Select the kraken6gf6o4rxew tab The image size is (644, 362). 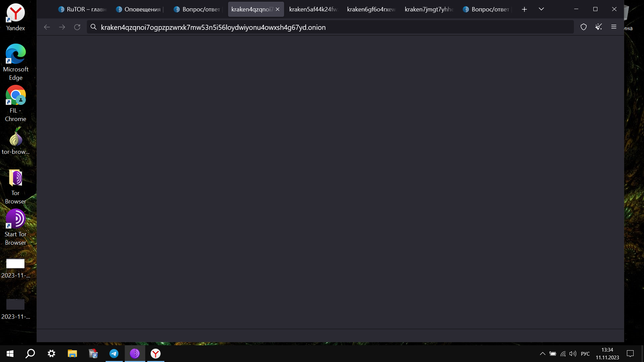(371, 9)
